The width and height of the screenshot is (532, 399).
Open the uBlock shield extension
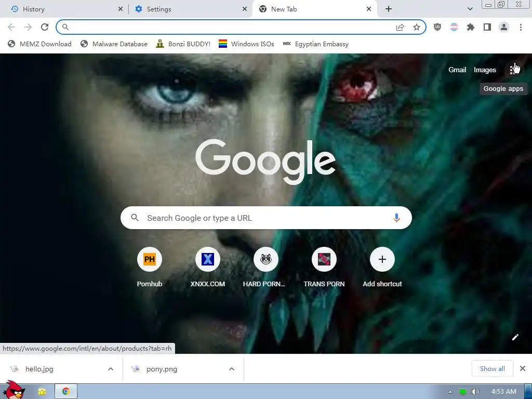click(437, 27)
